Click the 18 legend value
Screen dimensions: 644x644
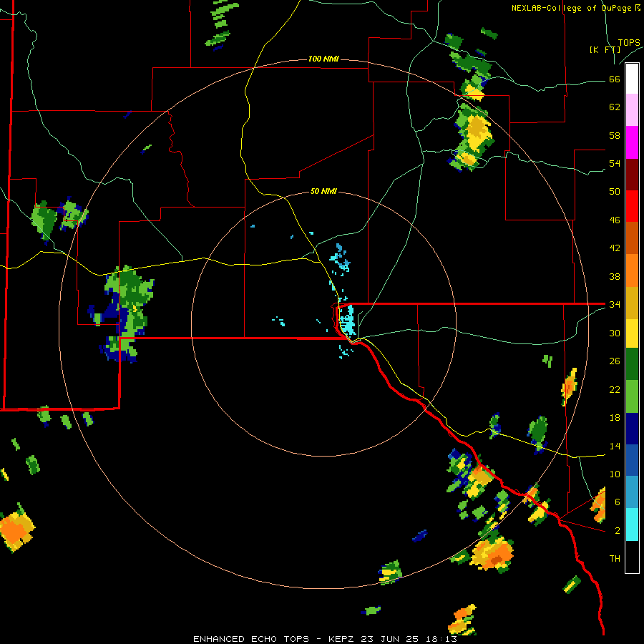coord(615,418)
